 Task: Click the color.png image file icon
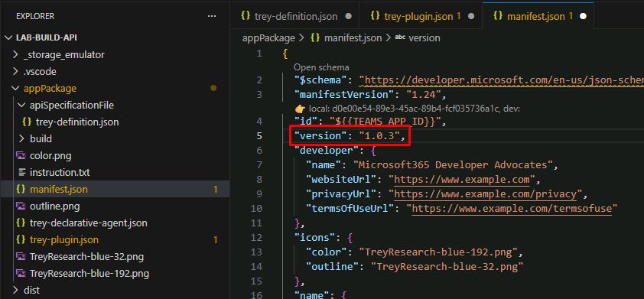[21, 156]
